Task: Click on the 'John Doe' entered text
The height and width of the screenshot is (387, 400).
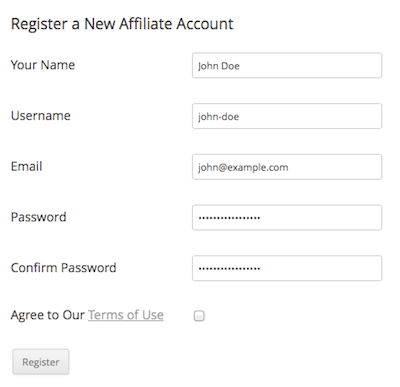Action: point(219,66)
